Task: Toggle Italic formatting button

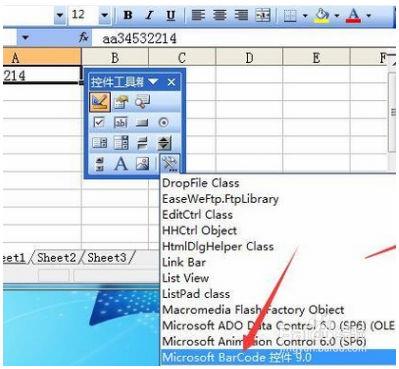Action: 149,15
